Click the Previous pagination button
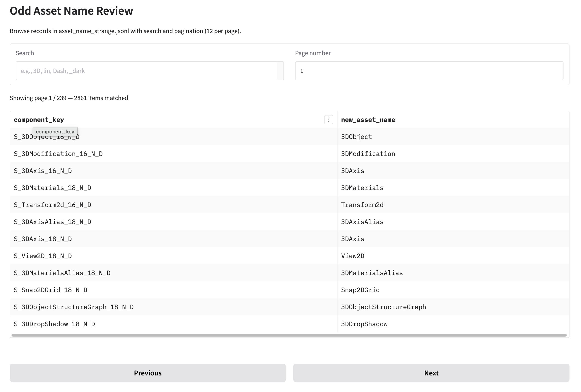The height and width of the screenshot is (392, 581). click(x=148, y=373)
